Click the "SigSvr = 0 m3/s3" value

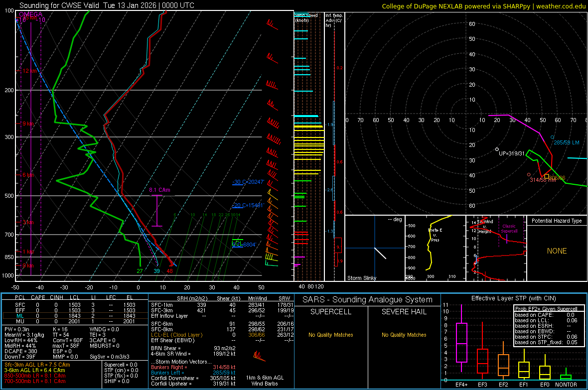pos(110,357)
